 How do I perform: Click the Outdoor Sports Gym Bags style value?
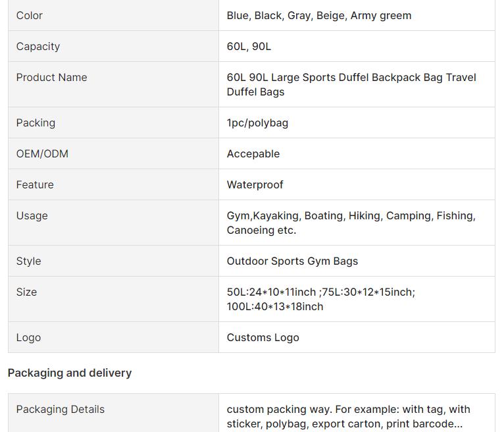(x=292, y=261)
